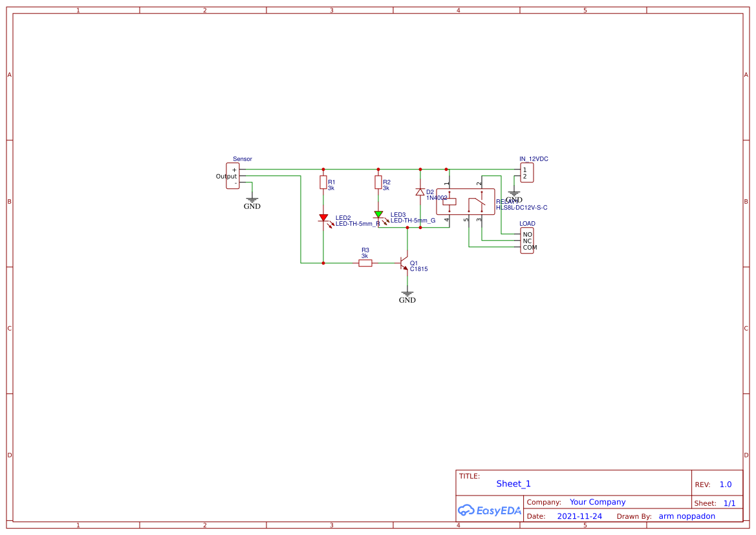The image size is (756, 535).
Task: Select the IN_12VDC connector box
Action: coord(527,173)
